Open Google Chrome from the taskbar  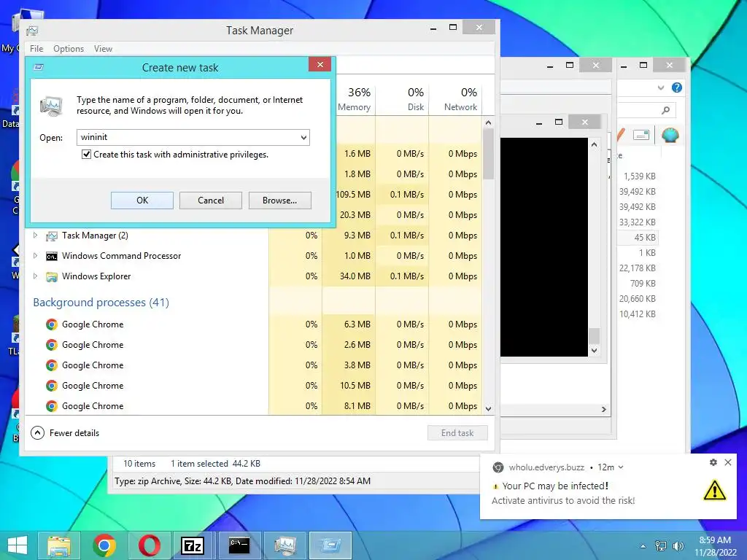104,545
